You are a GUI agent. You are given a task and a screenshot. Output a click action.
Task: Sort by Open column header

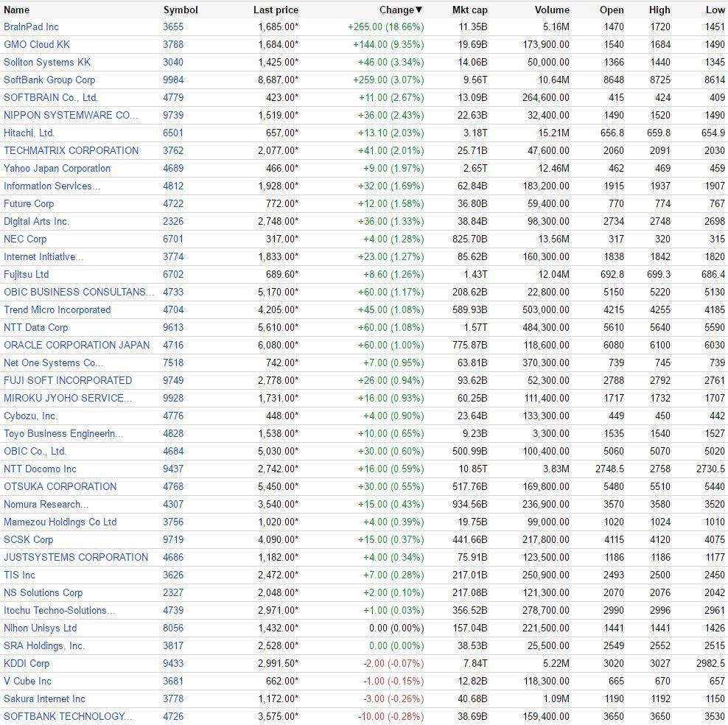tap(612, 10)
